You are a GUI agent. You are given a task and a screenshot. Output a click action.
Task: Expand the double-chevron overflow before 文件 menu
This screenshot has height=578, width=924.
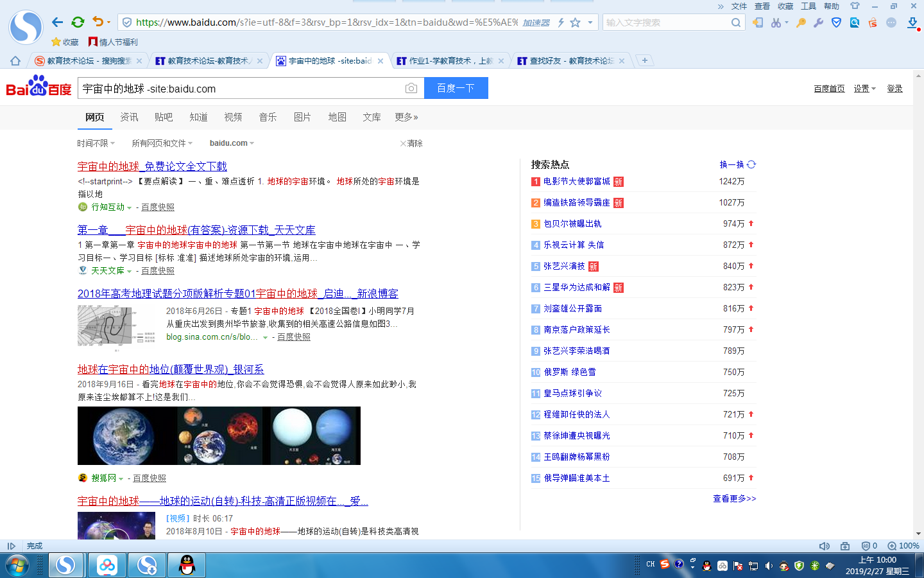[x=721, y=6]
